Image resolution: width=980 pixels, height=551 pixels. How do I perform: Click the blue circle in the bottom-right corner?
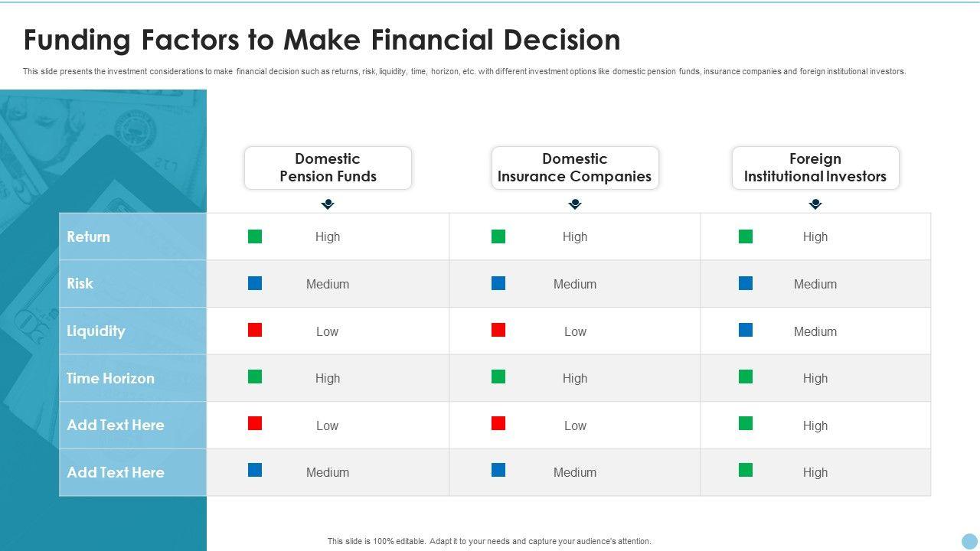click(x=970, y=541)
